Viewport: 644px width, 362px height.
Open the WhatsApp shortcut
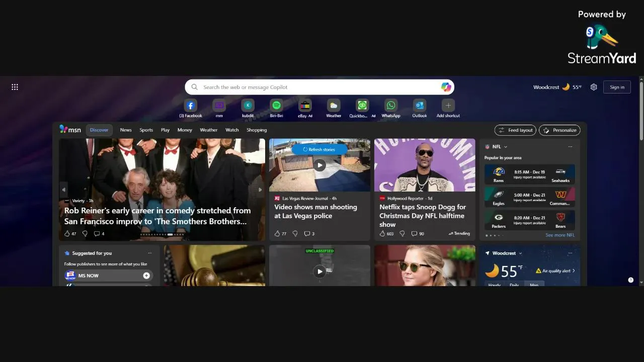(x=391, y=106)
